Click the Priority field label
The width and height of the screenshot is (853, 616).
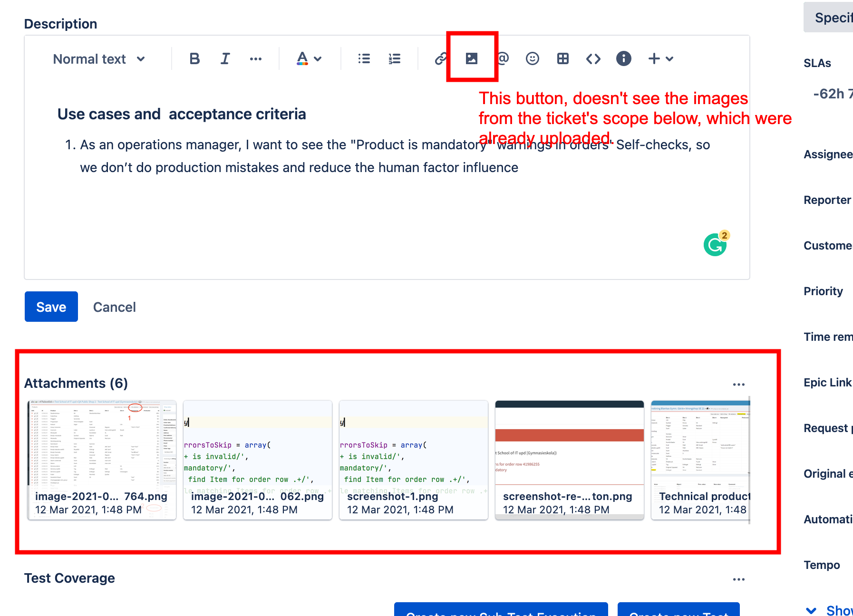(x=823, y=291)
